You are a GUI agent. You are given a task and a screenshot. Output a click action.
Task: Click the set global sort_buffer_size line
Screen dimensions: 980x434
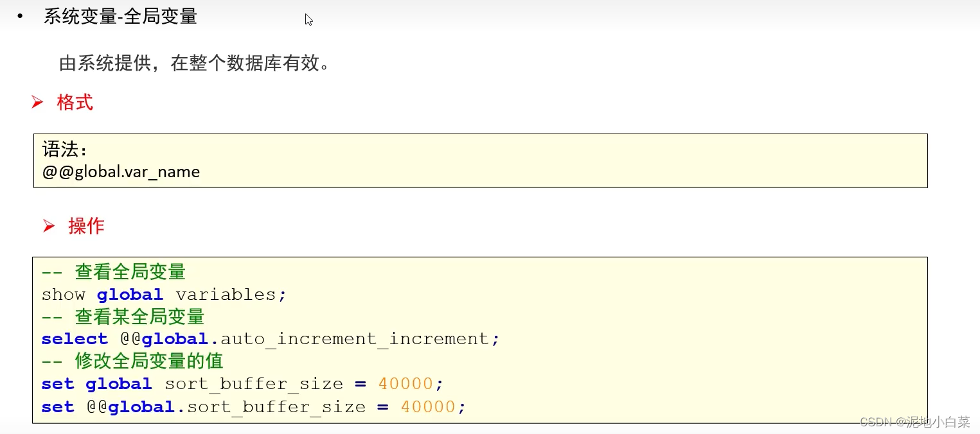(x=243, y=384)
